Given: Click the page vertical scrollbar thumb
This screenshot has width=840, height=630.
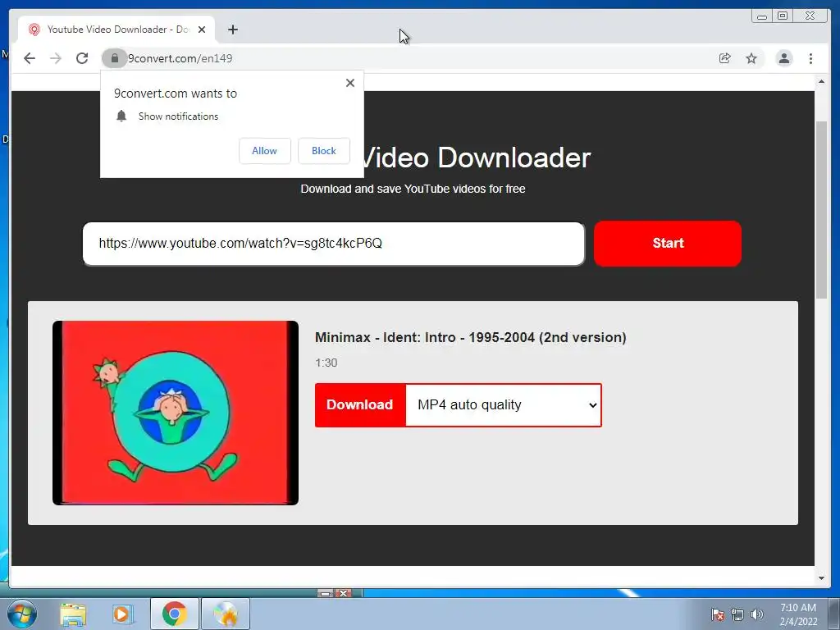Looking at the screenshot, I should click(x=821, y=210).
